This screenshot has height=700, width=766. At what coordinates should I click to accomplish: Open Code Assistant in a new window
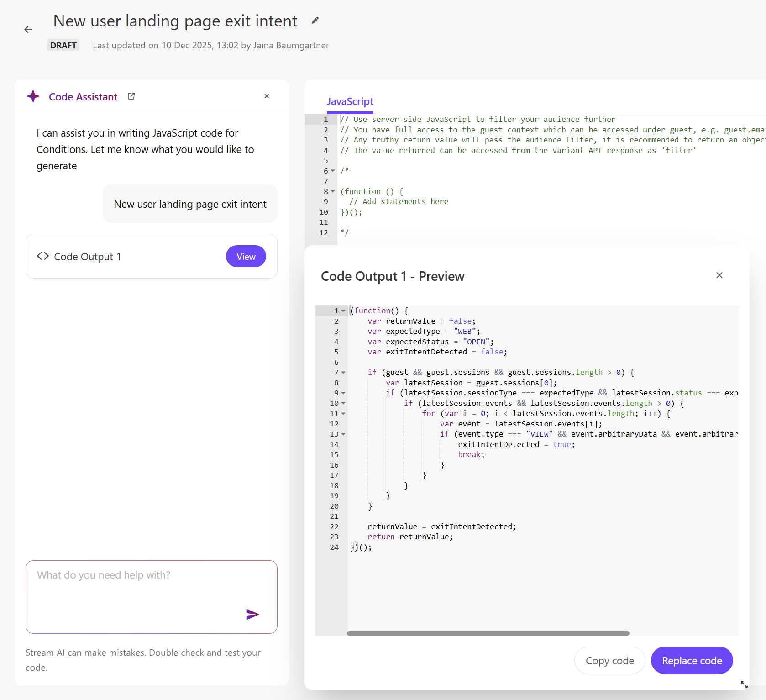131,96
